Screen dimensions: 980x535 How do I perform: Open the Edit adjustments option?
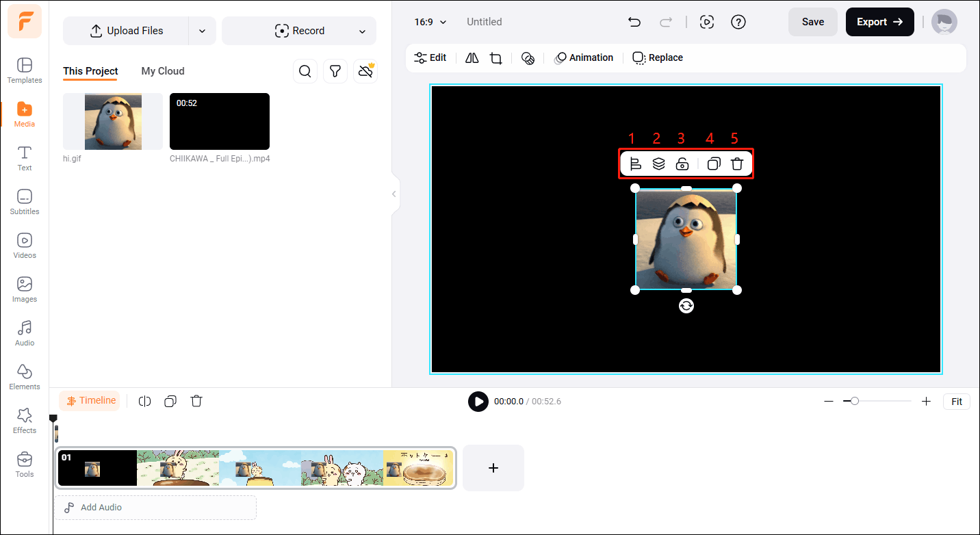point(430,58)
